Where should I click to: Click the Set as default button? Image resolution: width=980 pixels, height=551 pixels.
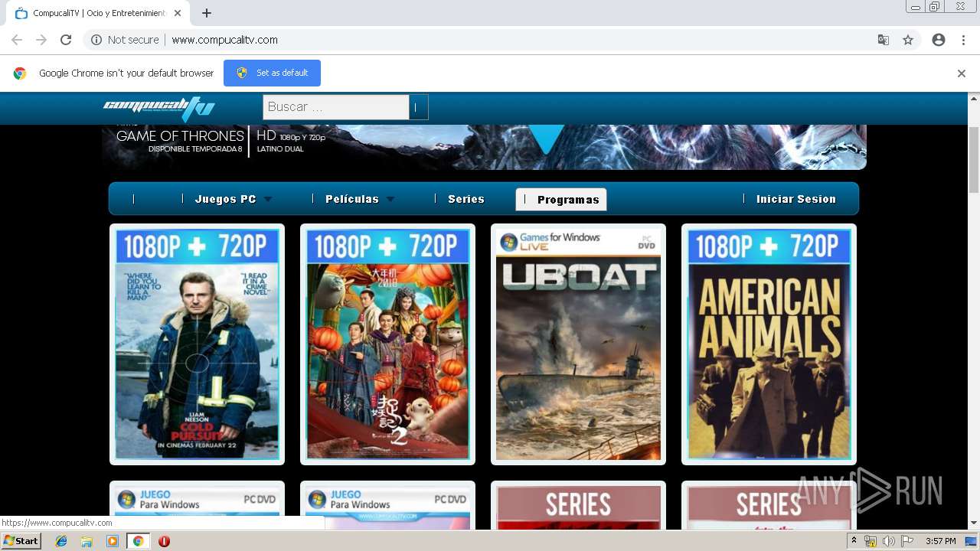click(272, 73)
